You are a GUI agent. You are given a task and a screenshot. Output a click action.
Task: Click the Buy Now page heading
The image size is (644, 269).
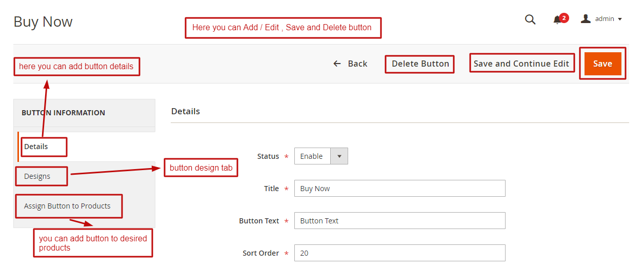point(43,22)
